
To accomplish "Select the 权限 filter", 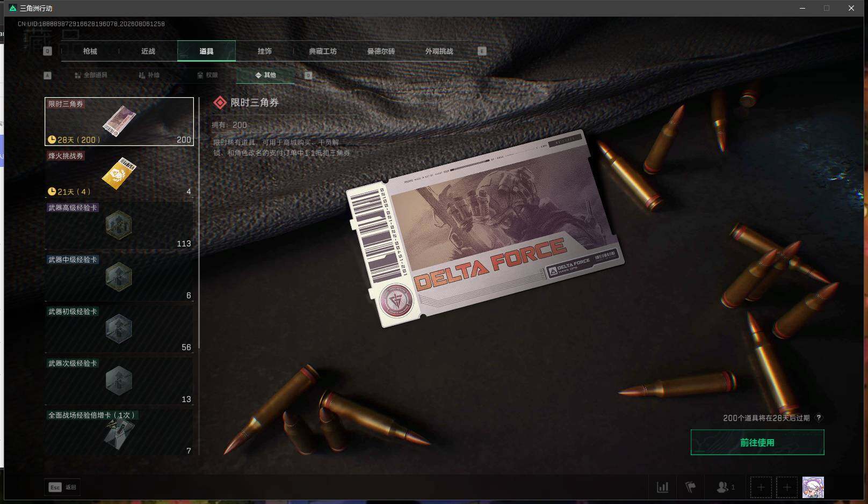I will [x=207, y=75].
